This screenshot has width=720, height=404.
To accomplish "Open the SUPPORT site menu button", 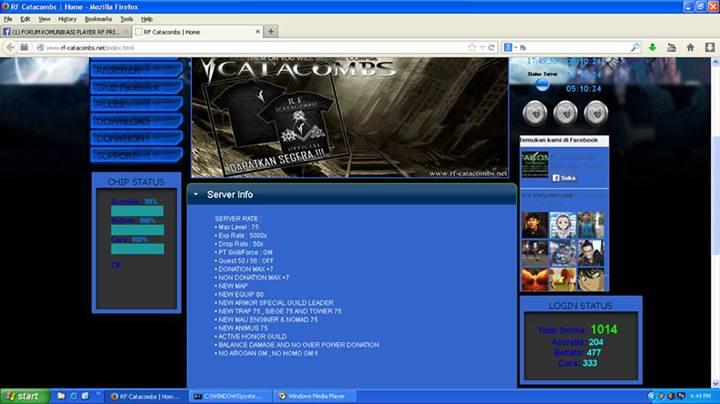I will click(136, 155).
